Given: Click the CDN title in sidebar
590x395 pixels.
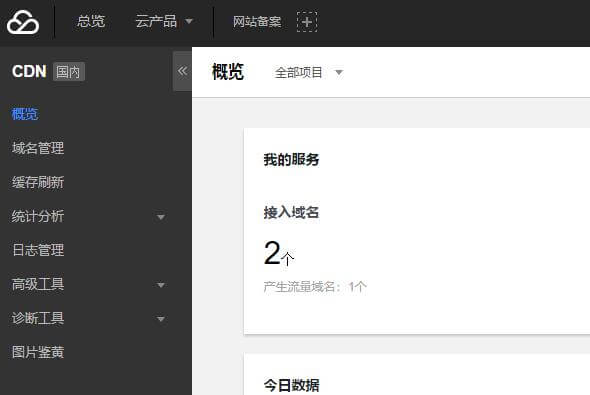Looking at the screenshot, I should coord(29,71).
